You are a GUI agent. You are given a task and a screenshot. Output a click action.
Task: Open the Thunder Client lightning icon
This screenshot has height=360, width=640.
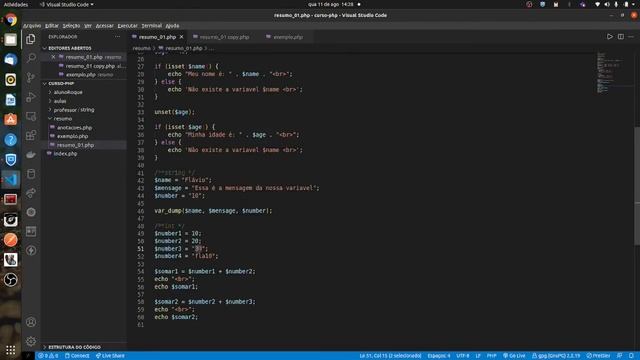click(x=31, y=251)
